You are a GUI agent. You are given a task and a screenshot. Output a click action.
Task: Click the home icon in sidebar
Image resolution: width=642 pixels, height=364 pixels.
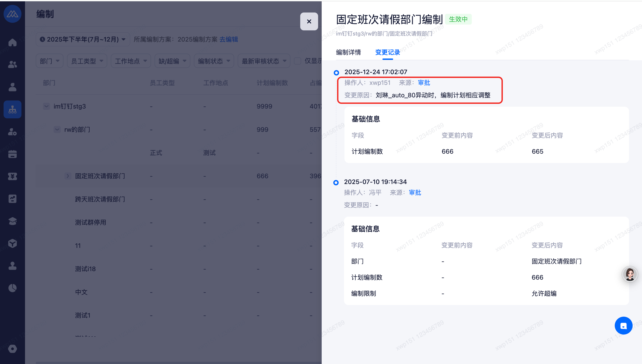(x=12, y=42)
